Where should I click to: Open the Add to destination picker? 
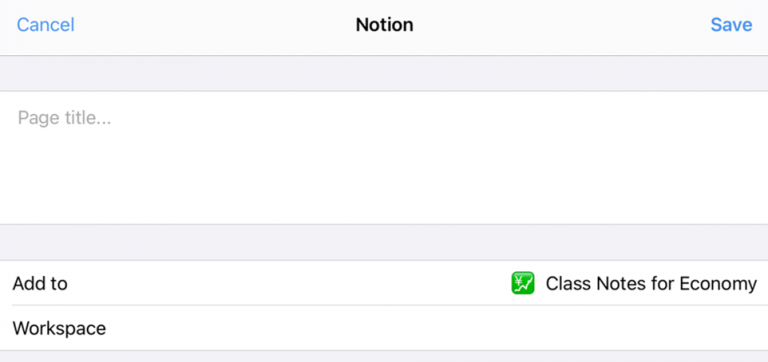(384, 283)
